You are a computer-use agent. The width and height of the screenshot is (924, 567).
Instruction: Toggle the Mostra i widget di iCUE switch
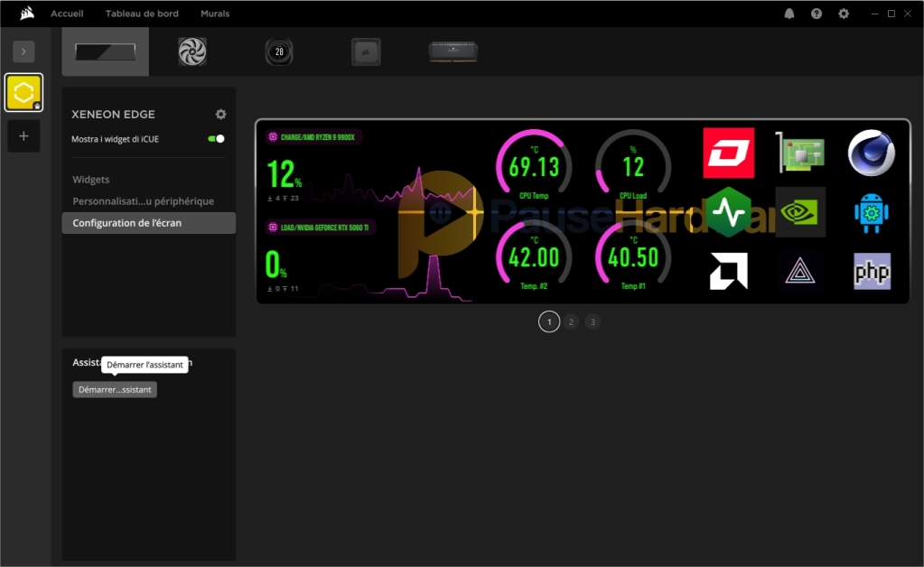tap(216, 139)
